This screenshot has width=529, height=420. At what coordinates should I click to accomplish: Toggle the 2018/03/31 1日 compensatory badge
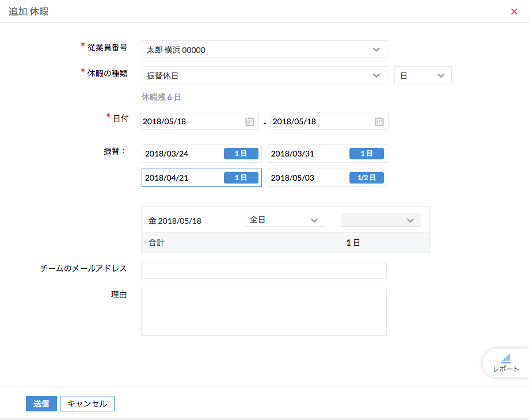(367, 154)
